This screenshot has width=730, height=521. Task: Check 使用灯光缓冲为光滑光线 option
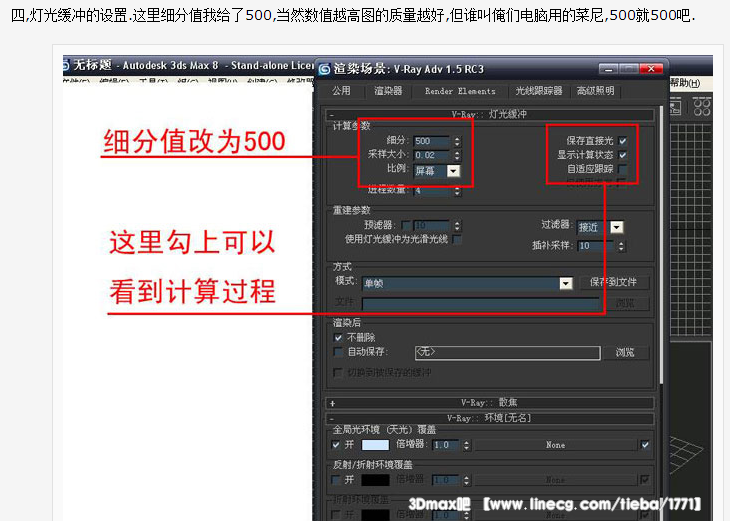tap(457, 239)
